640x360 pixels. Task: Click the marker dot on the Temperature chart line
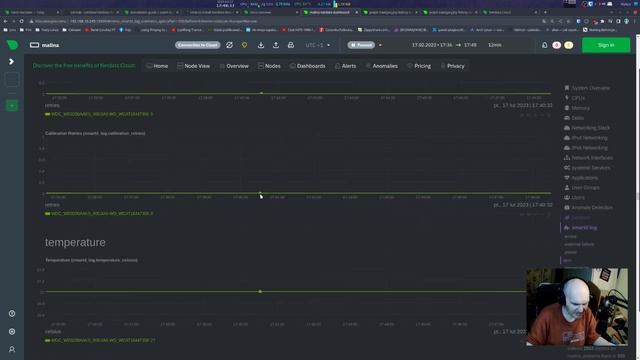click(x=260, y=291)
